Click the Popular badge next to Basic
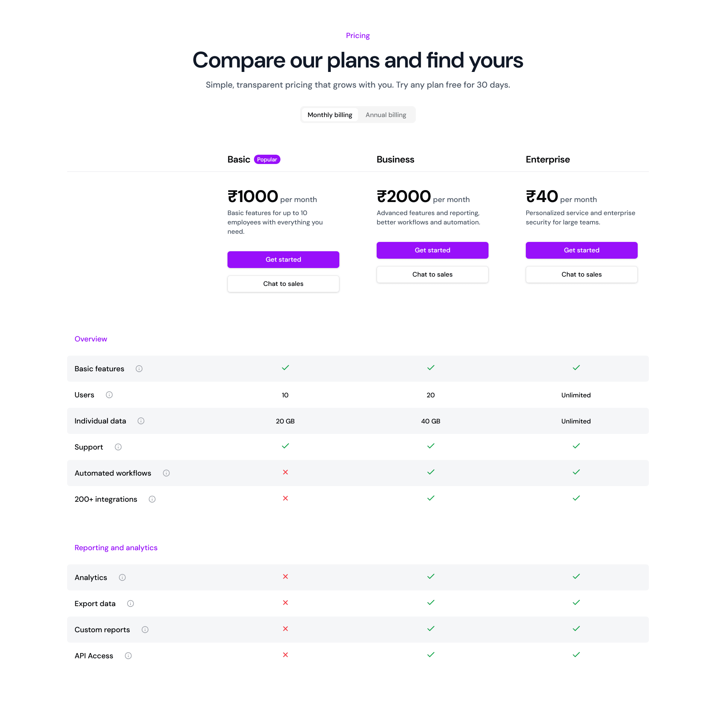The image size is (716, 728). point(267,160)
